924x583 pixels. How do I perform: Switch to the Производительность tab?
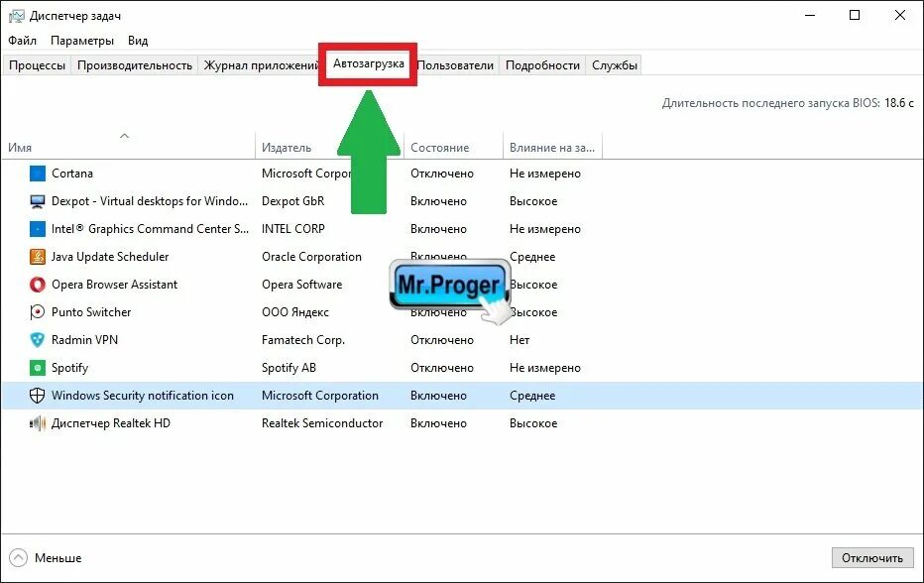click(135, 65)
